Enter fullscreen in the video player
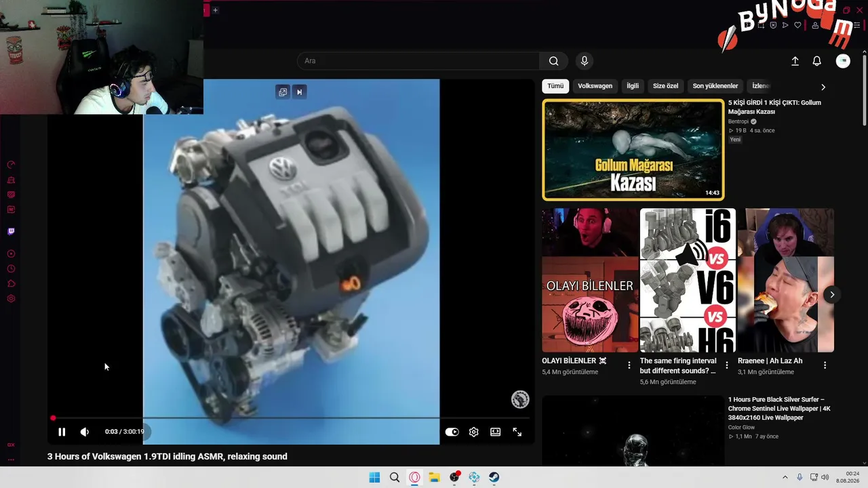The height and width of the screenshot is (488, 868). pyautogui.click(x=517, y=432)
